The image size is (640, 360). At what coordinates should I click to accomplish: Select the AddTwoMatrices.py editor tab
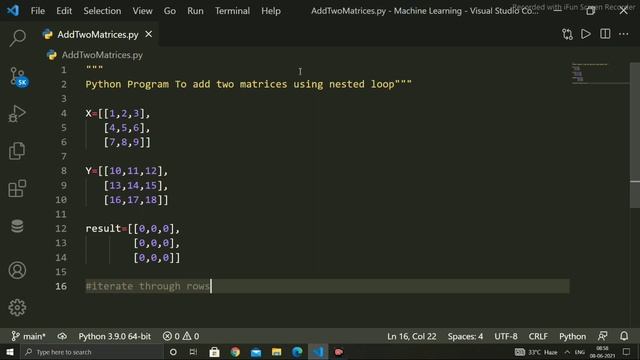pyautogui.click(x=98, y=35)
